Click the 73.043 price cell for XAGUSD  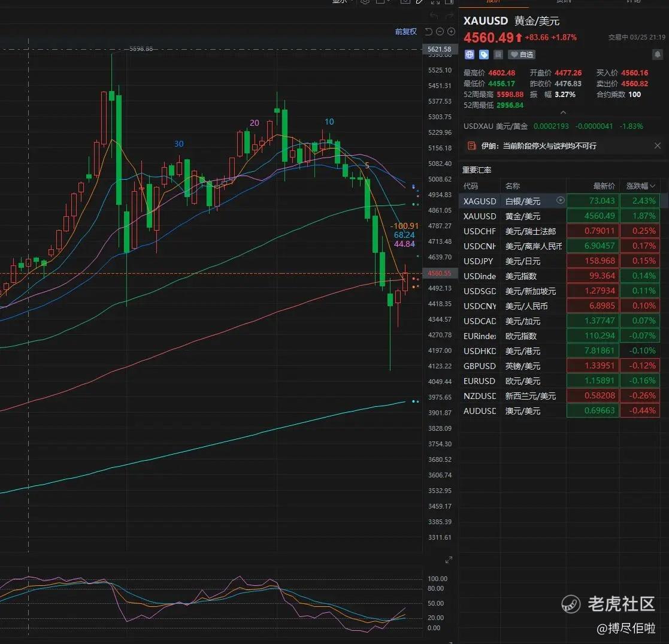592,201
